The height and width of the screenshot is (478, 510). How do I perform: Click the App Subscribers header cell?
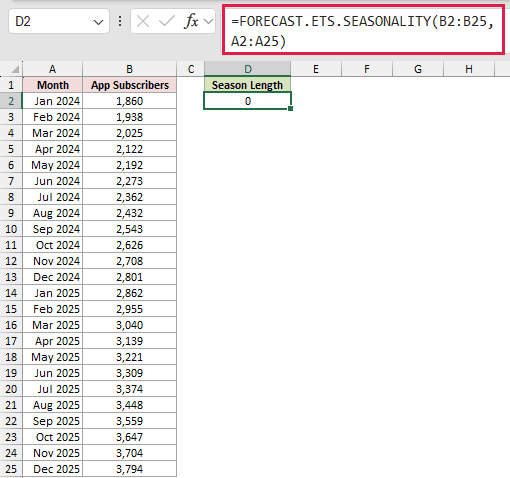tap(129, 85)
